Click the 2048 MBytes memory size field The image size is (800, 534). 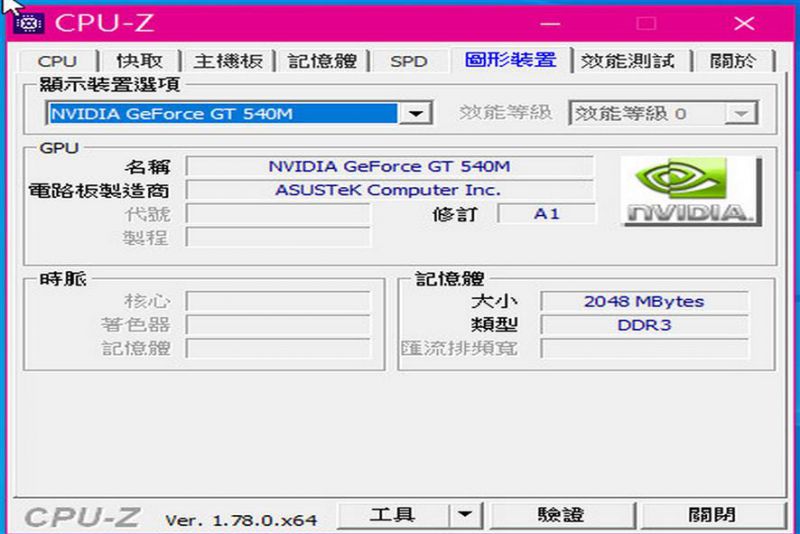tap(643, 301)
